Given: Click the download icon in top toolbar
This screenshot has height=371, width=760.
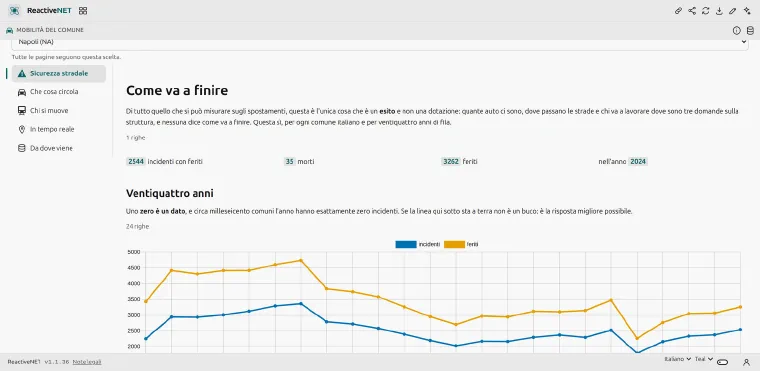Looking at the screenshot, I should (x=719, y=11).
